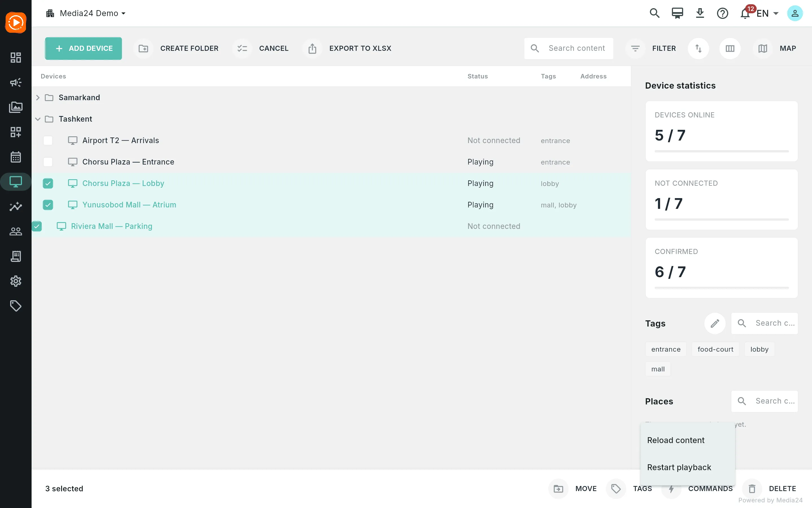
Task: Click the Create Folder icon
Action: coord(143,48)
